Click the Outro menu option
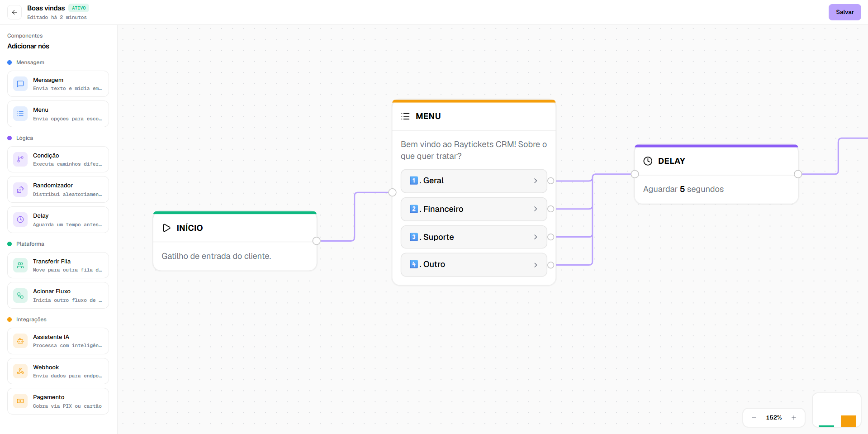This screenshot has height=434, width=868. [474, 265]
